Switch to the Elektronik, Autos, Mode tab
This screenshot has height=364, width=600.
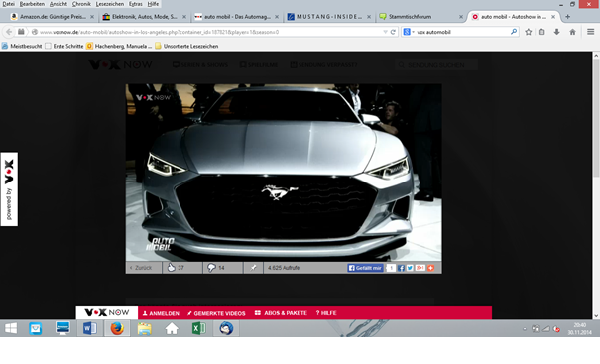145,17
